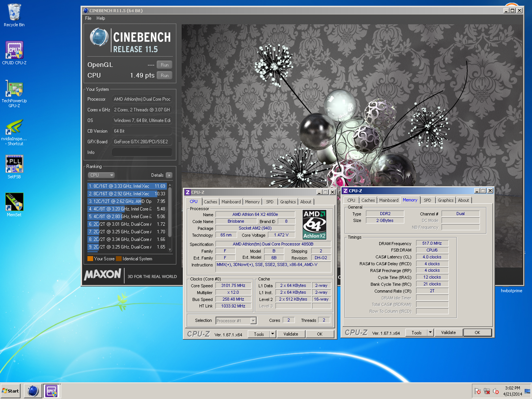Click the MAXON logo in Cinebench
532x399 pixels.
point(103,274)
